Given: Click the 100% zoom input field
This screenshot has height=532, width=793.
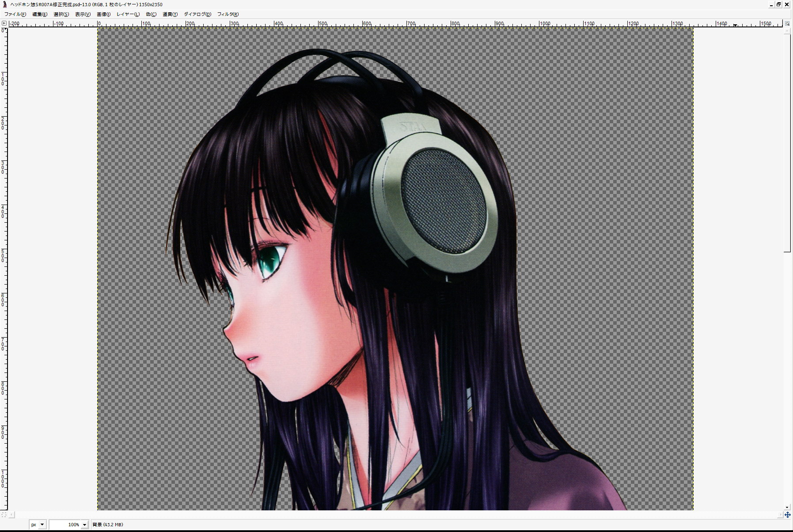Looking at the screenshot, I should [65, 524].
